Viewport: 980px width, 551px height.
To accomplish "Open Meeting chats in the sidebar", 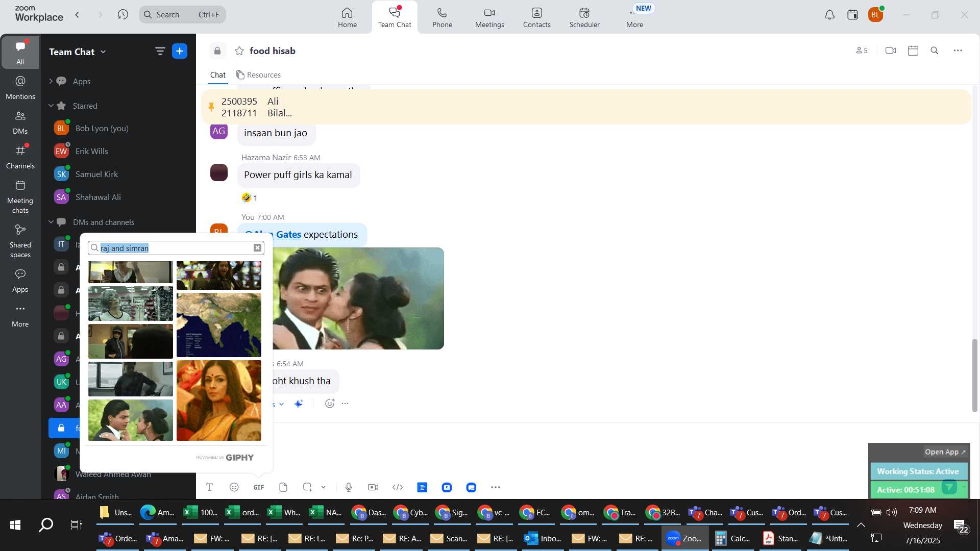I will (20, 197).
